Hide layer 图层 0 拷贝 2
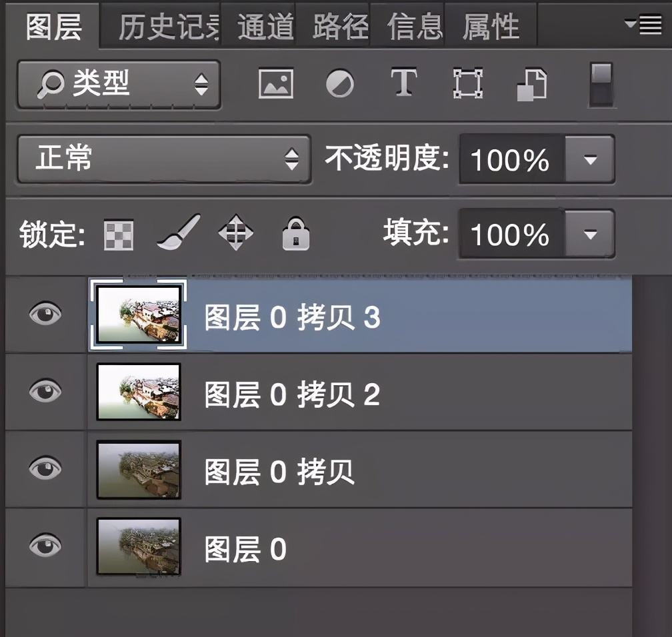The width and height of the screenshot is (672, 637). click(45, 390)
